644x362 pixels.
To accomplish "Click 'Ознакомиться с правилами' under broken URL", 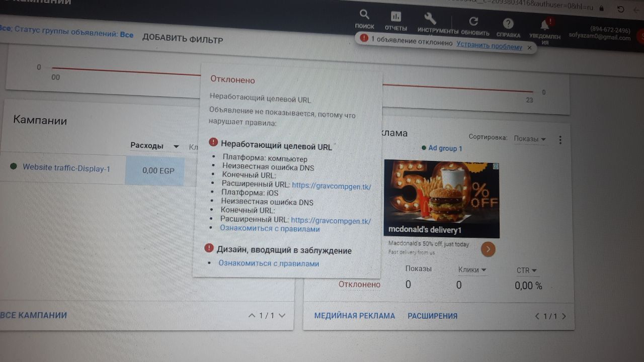I will click(x=270, y=228).
